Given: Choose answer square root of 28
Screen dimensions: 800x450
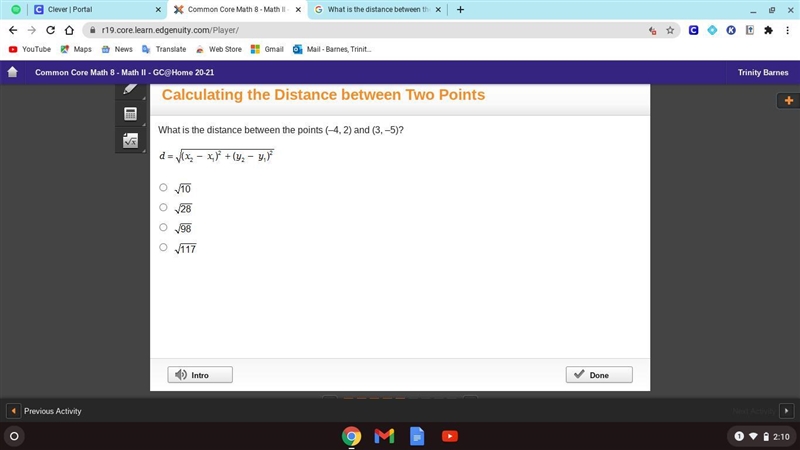Looking at the screenshot, I should (x=163, y=207).
